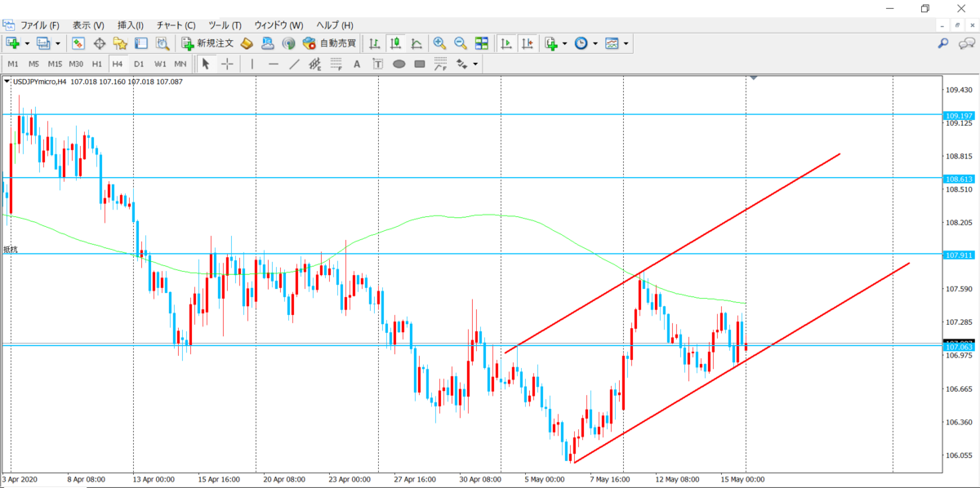
Task: Switch to W1 timeframe
Action: point(160,64)
